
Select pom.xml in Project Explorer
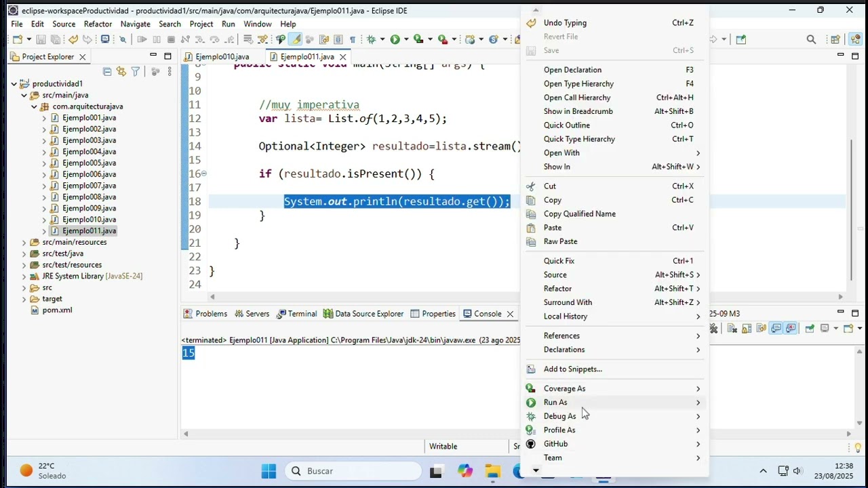pyautogui.click(x=57, y=310)
